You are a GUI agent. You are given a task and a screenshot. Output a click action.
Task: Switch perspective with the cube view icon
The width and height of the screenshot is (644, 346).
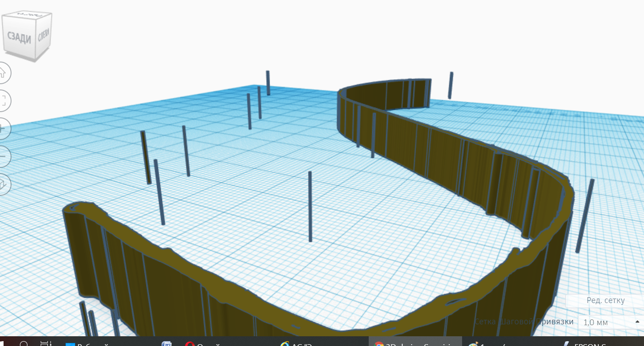tap(3, 184)
